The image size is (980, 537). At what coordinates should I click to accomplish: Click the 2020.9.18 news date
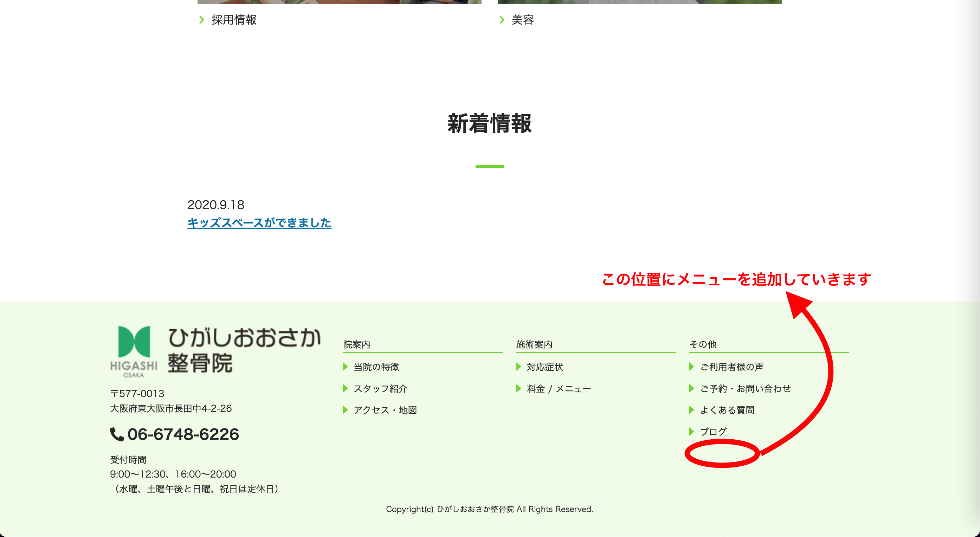pos(216,205)
